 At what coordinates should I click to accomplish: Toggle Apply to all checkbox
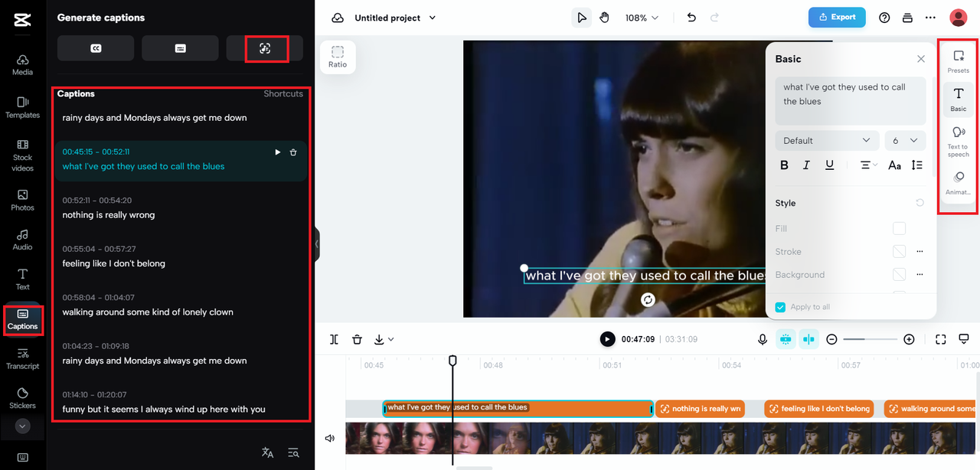pyautogui.click(x=780, y=307)
